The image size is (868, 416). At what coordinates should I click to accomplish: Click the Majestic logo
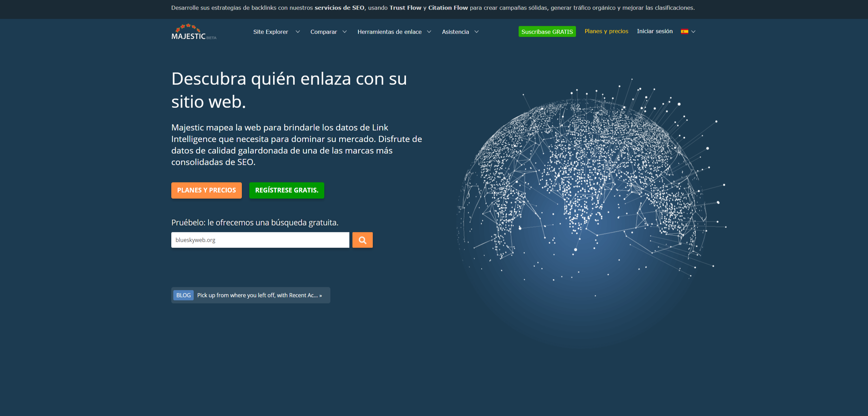(194, 32)
